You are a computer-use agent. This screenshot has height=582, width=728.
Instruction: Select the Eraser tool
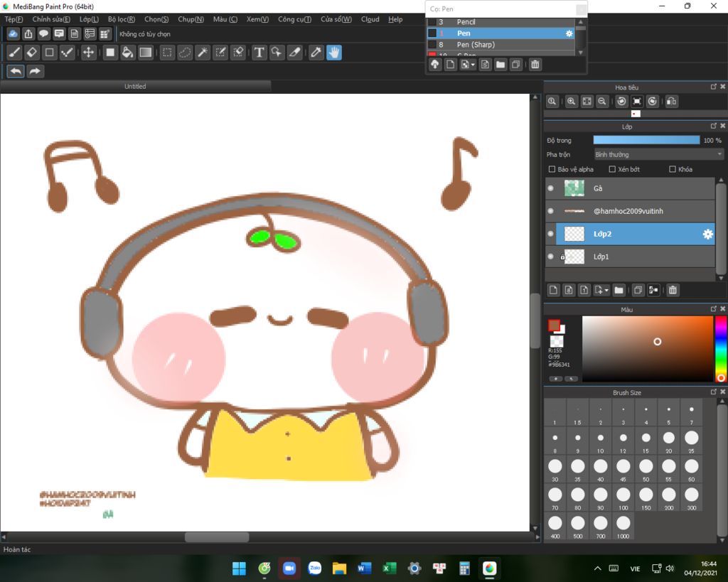pos(32,53)
